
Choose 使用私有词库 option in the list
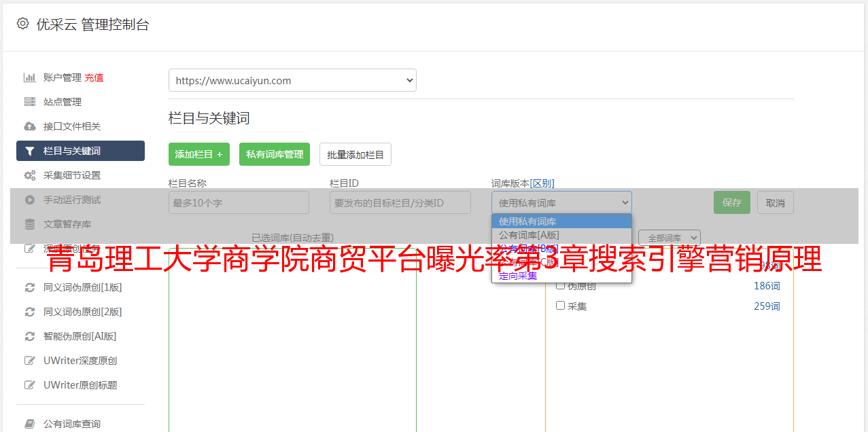[x=561, y=221]
